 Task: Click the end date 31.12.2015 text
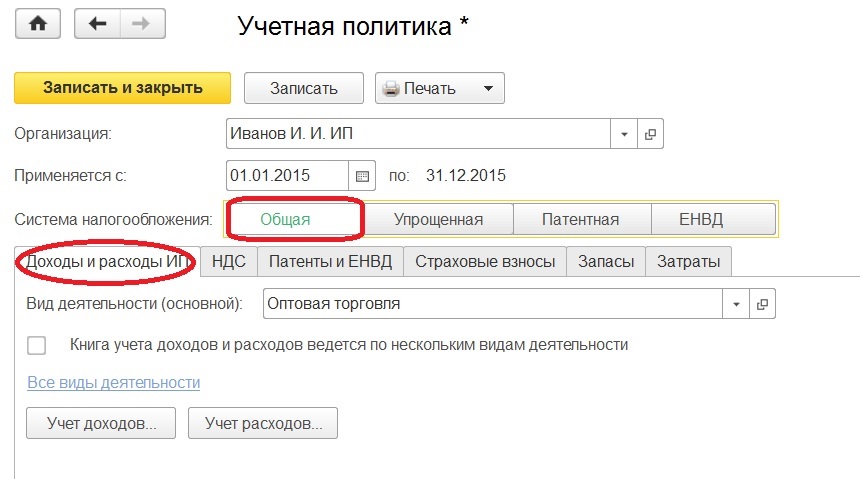pos(466,176)
